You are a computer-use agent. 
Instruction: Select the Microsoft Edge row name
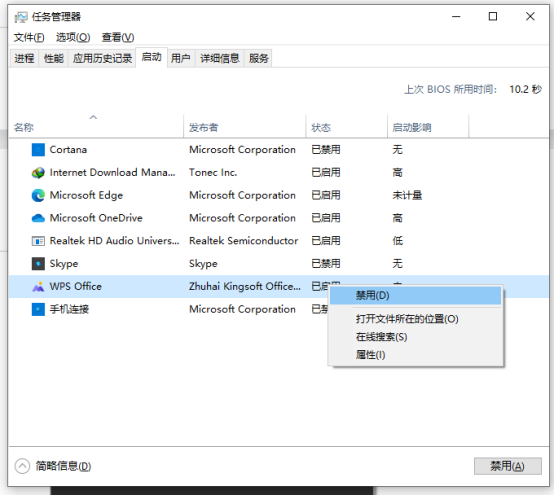pos(86,195)
